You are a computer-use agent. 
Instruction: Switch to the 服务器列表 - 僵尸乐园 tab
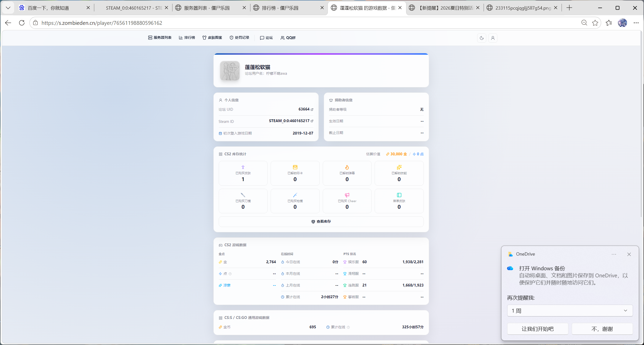(x=211, y=8)
